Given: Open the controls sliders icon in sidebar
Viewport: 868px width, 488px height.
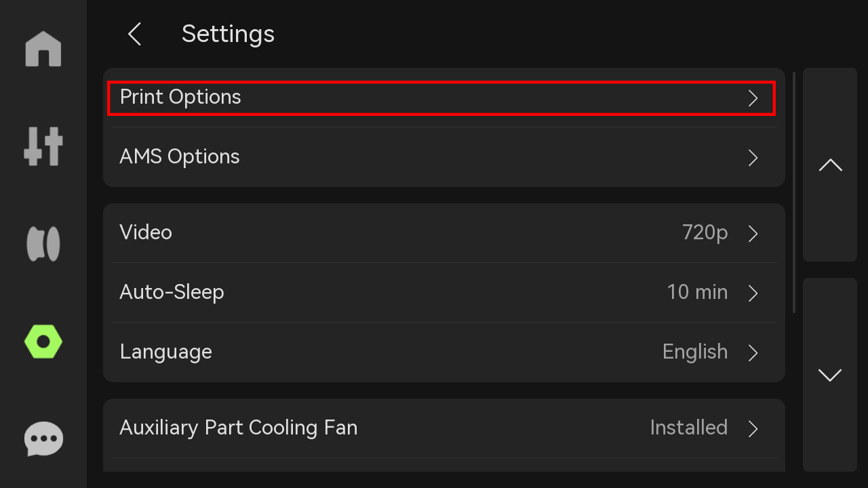Looking at the screenshot, I should coord(43,146).
